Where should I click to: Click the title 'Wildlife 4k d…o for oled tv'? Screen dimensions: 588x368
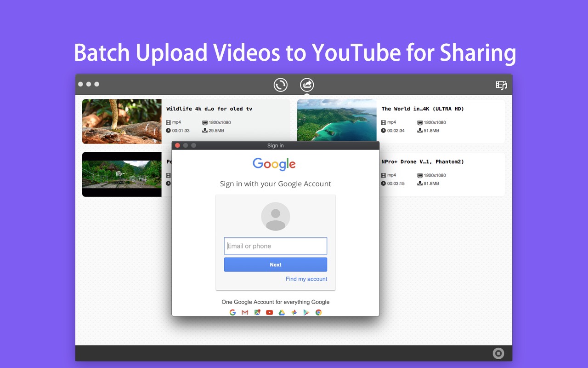coord(209,109)
